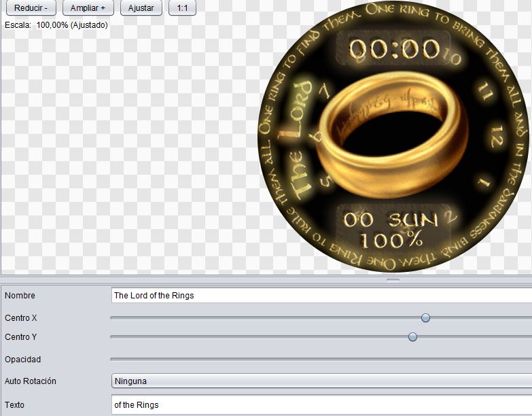Click the Texto field containing 'of the Rings'
This screenshot has height=416, width=532.
pos(321,405)
